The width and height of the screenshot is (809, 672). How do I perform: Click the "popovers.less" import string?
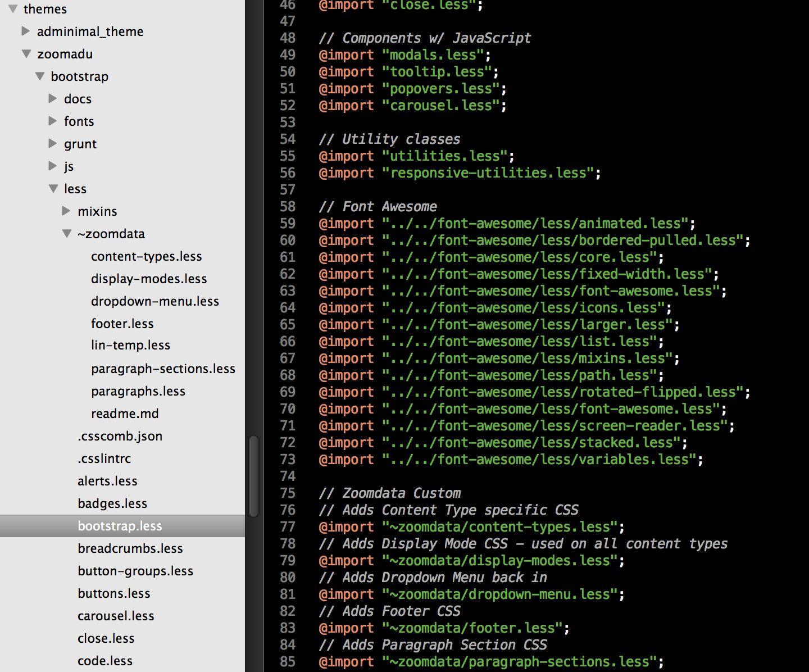click(441, 88)
